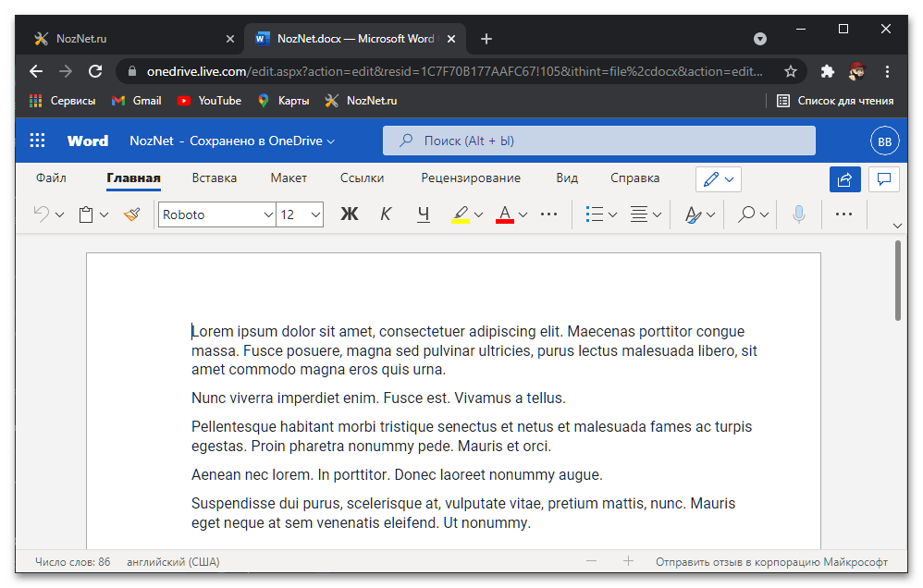Click the Find magnifier icon

[746, 214]
